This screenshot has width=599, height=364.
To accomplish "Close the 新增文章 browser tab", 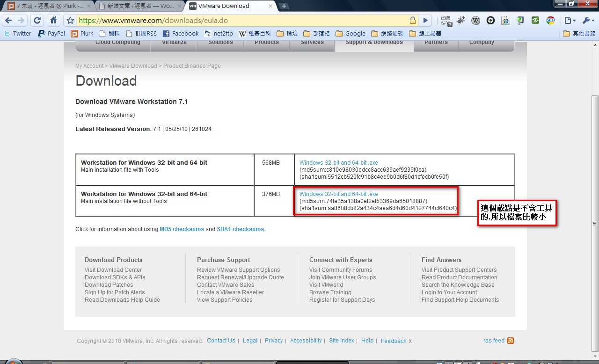I will coord(179,7).
